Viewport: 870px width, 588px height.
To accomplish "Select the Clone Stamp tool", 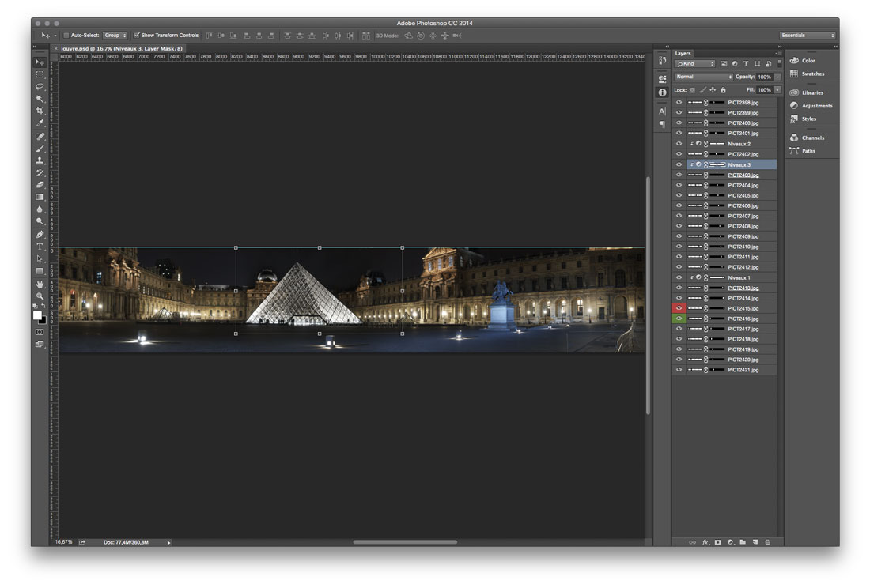I will click(40, 160).
